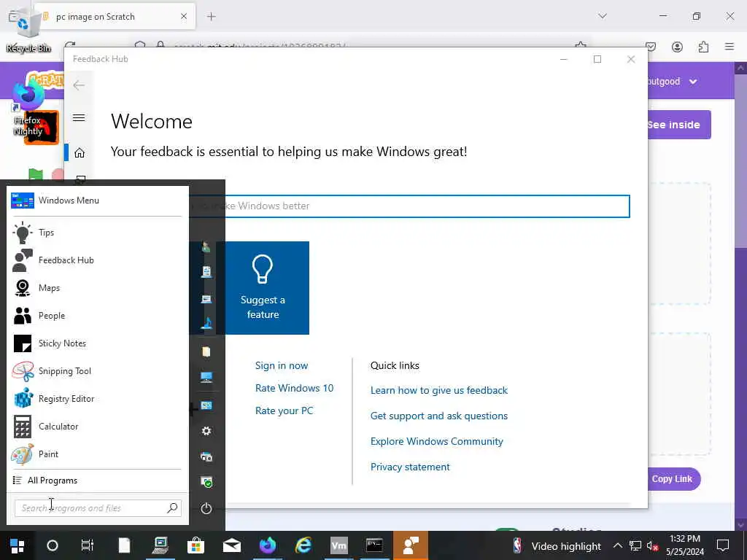Image resolution: width=747 pixels, height=560 pixels.
Task: Open the Privacy statement link
Action: (x=410, y=467)
